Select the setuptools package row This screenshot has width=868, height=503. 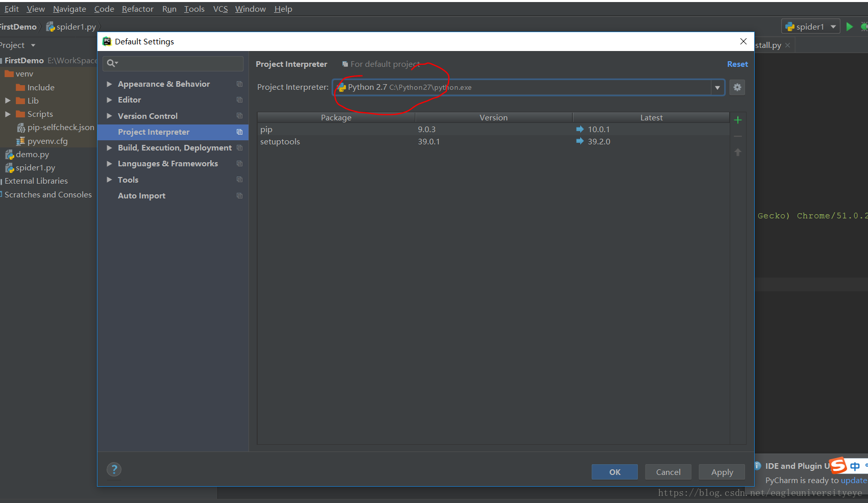[493, 142]
